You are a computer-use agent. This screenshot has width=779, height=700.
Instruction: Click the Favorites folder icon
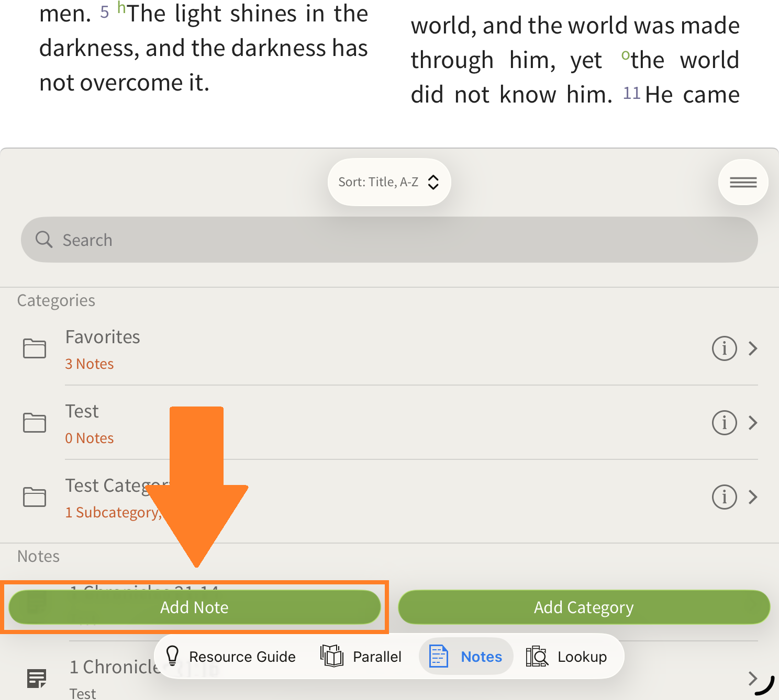click(35, 348)
